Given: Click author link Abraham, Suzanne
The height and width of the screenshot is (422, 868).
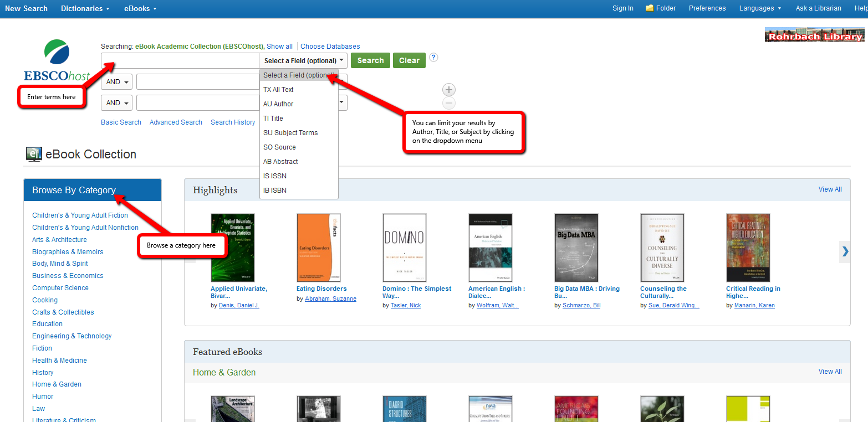Looking at the screenshot, I should coord(330,299).
